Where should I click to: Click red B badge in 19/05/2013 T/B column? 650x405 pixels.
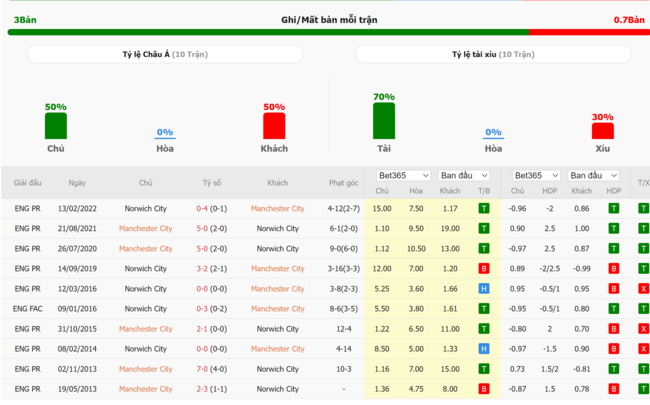tap(484, 389)
